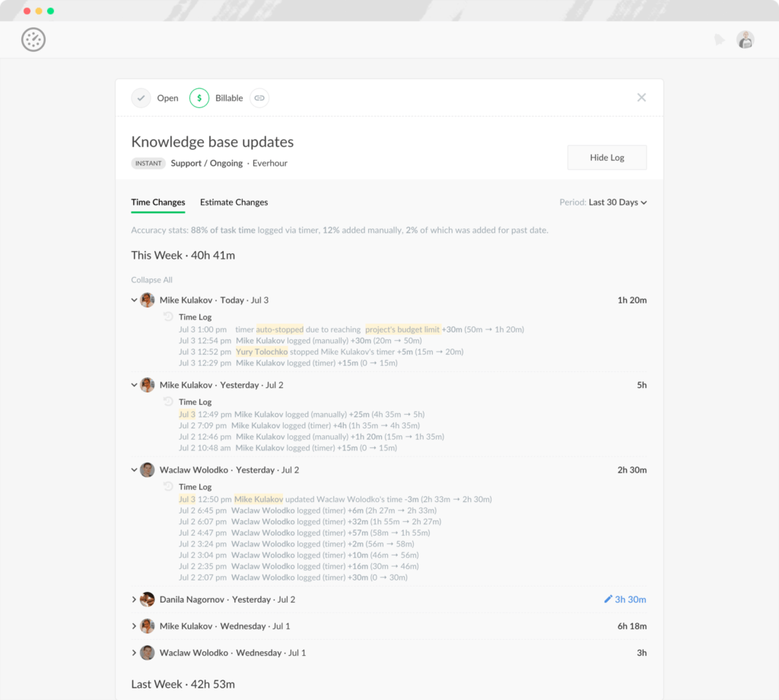Open the Everhour clock logo
This screenshot has width=779, height=700.
33,40
